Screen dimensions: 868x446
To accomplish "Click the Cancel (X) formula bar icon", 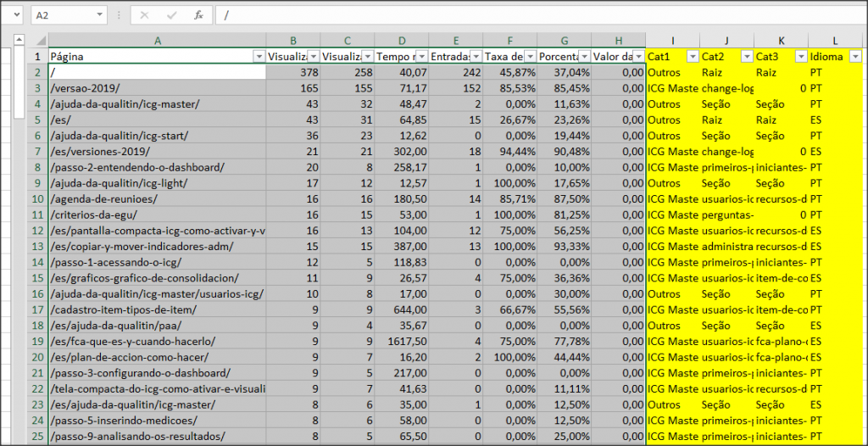I will 144,15.
